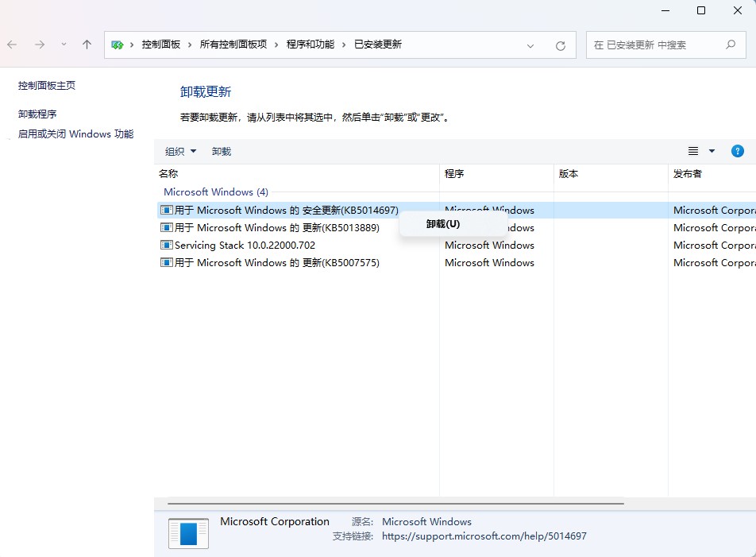Select Servicing Stack 10.0.22000.702 row
The width and height of the screenshot is (756, 557).
tap(457, 245)
